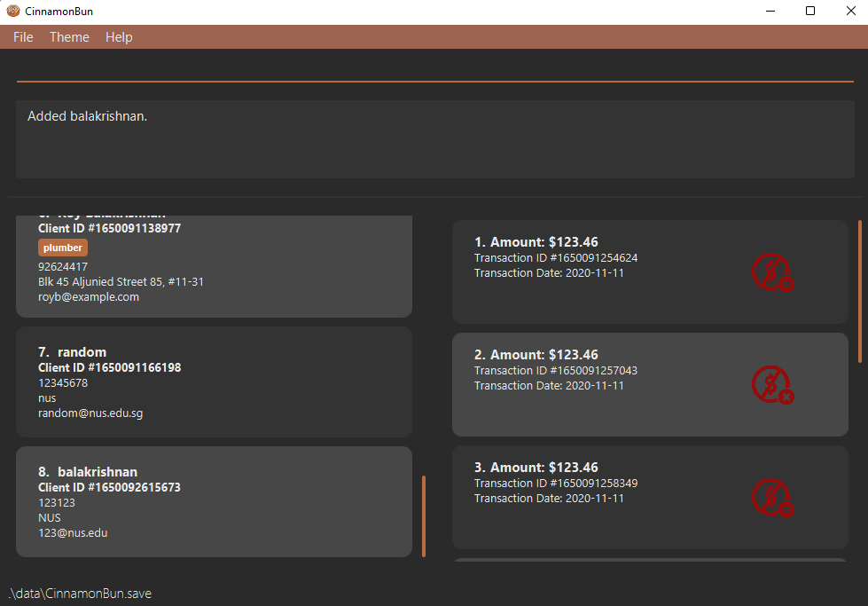This screenshot has width=868, height=606.
Task: Click address NUS on balakrishnan card
Action: 50,517
